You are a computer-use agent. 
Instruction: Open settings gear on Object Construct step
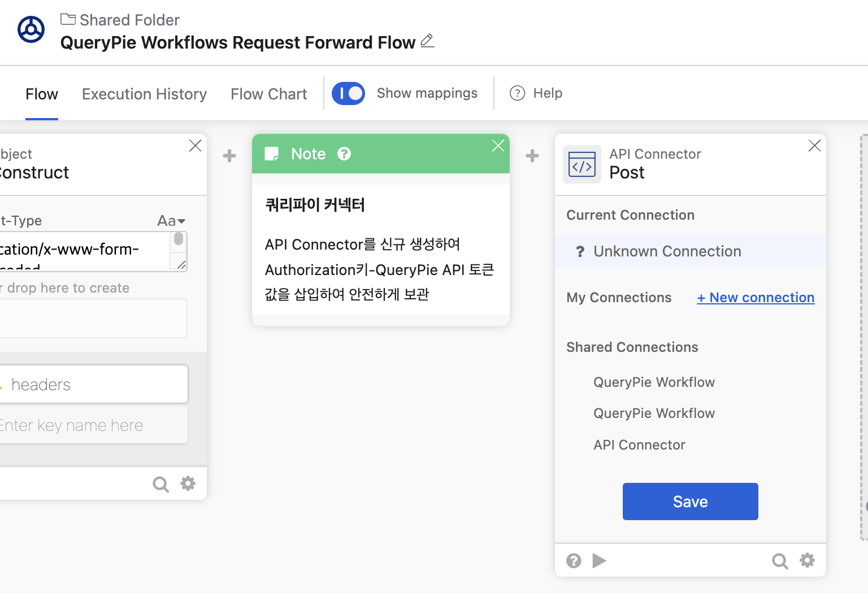[x=188, y=483]
